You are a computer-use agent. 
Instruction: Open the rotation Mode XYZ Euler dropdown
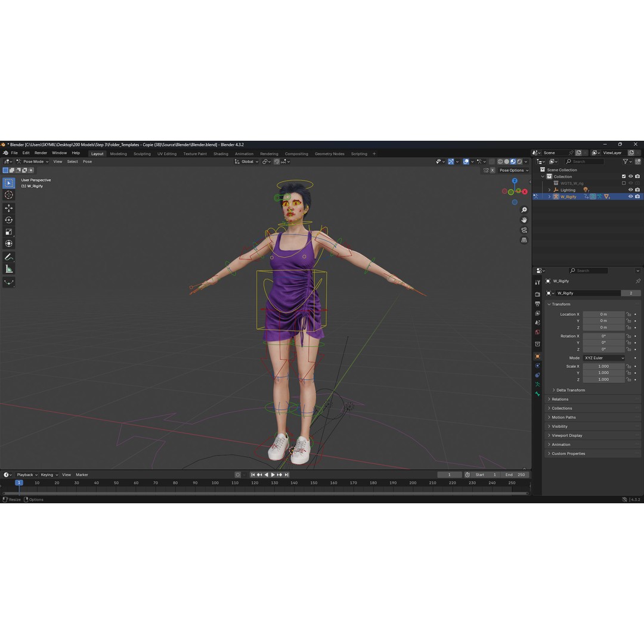[603, 358]
